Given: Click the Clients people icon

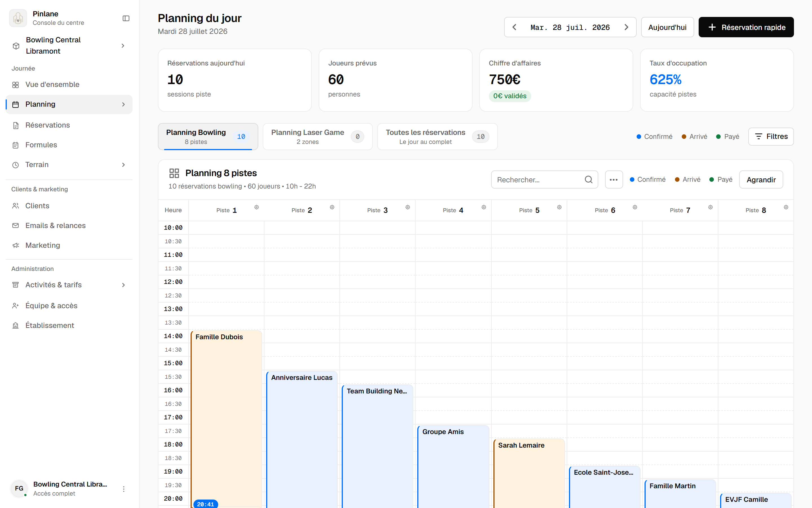Looking at the screenshot, I should pos(16,206).
